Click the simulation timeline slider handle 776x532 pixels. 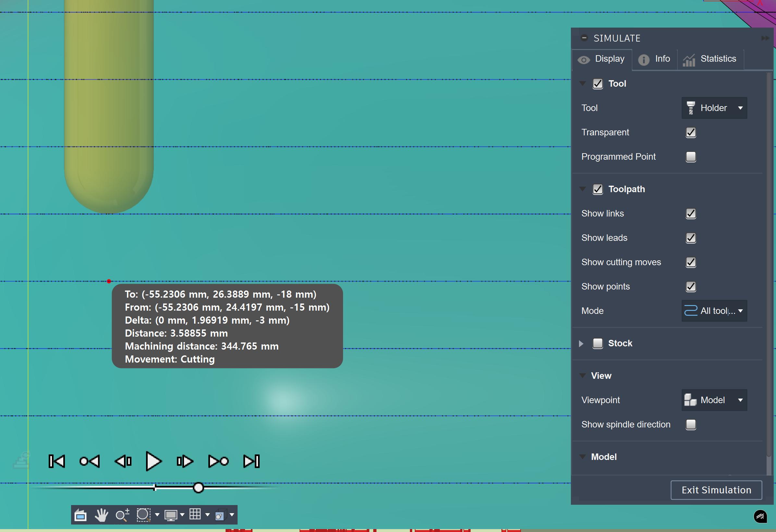(198, 488)
